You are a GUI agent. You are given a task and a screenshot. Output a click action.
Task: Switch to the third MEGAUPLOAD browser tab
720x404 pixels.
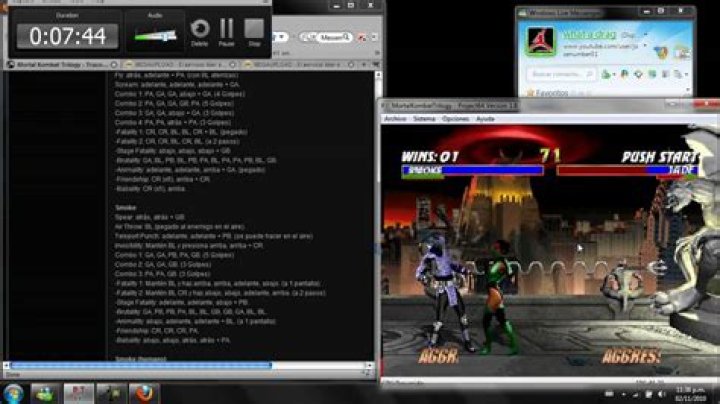(299, 65)
